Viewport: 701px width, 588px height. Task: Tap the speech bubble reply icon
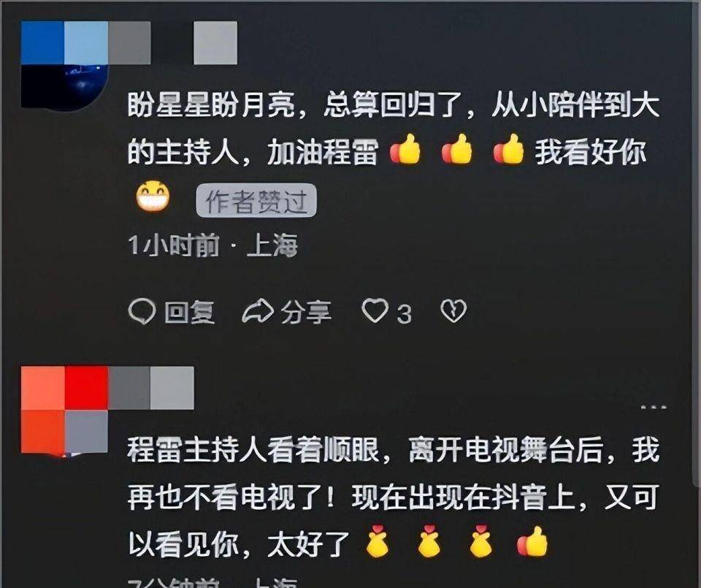tap(142, 312)
